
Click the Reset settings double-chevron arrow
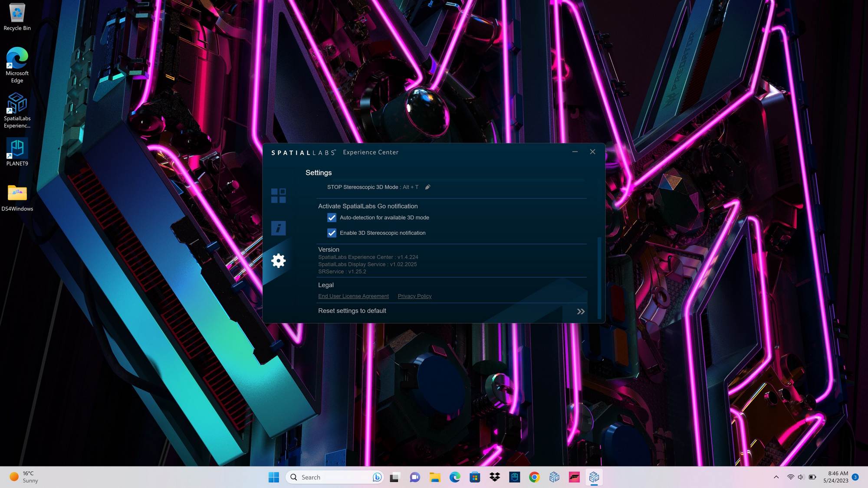tap(581, 311)
